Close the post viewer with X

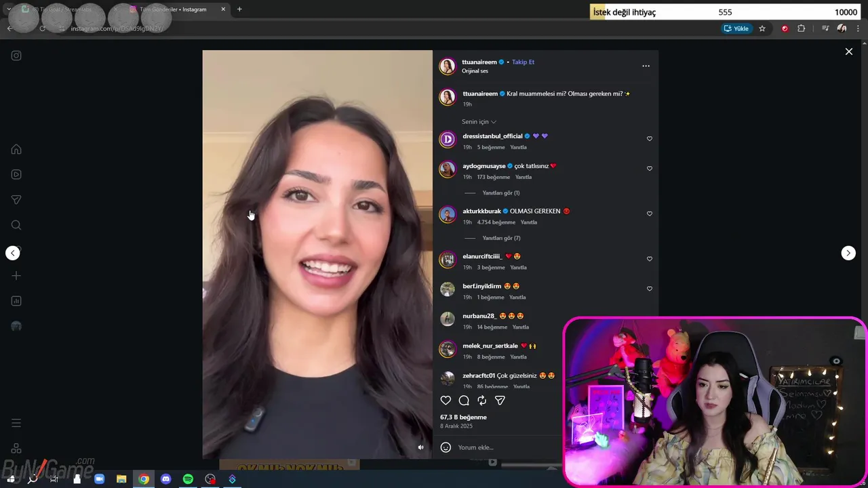coord(848,52)
